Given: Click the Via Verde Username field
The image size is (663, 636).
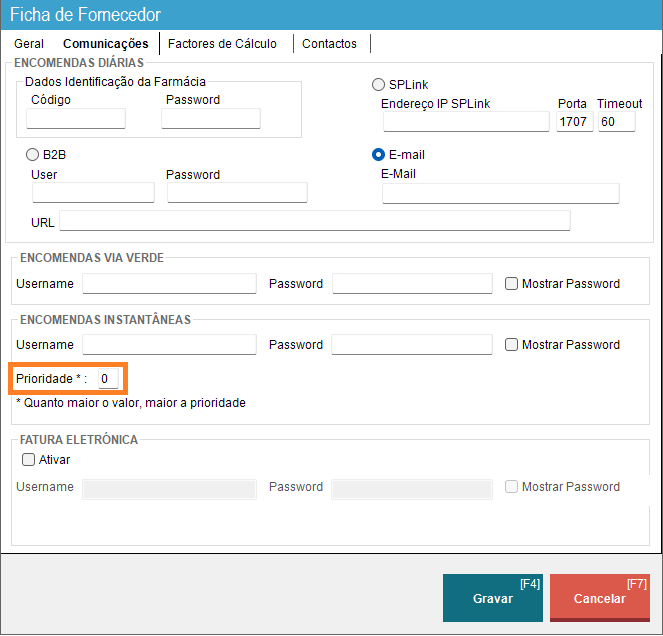Looking at the screenshot, I should [169, 284].
